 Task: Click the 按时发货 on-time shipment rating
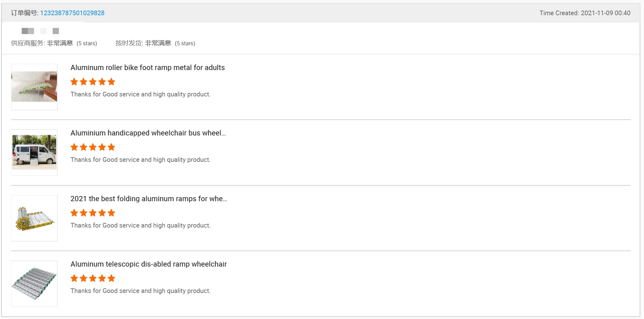[155, 43]
